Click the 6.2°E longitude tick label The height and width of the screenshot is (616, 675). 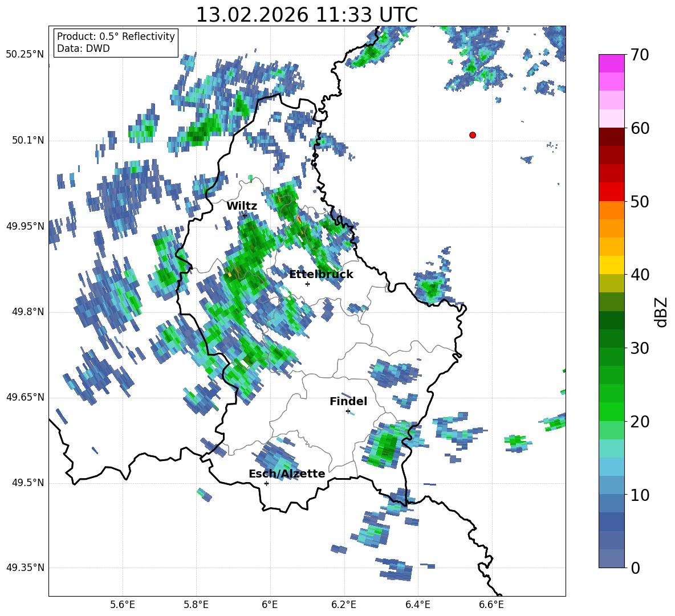(x=344, y=605)
